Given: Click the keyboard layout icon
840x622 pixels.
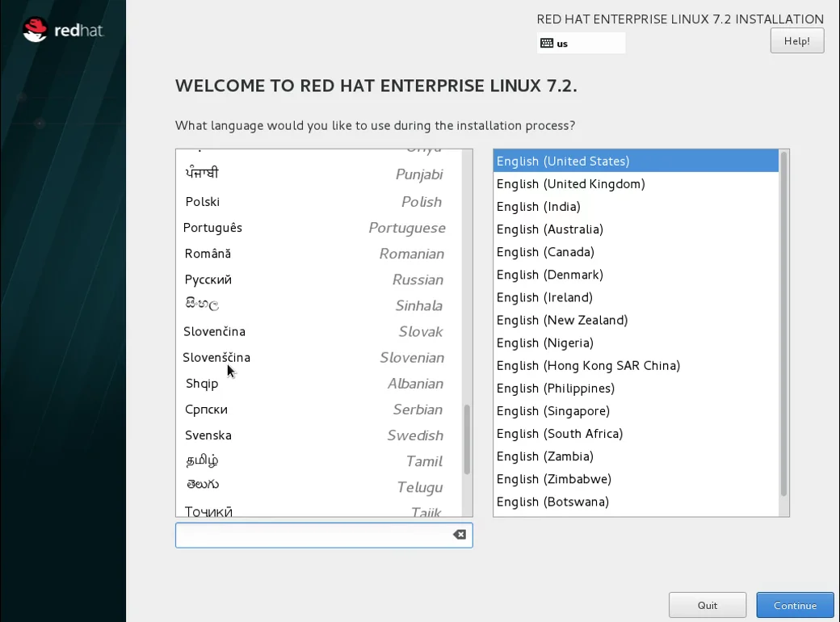Looking at the screenshot, I should [547, 44].
